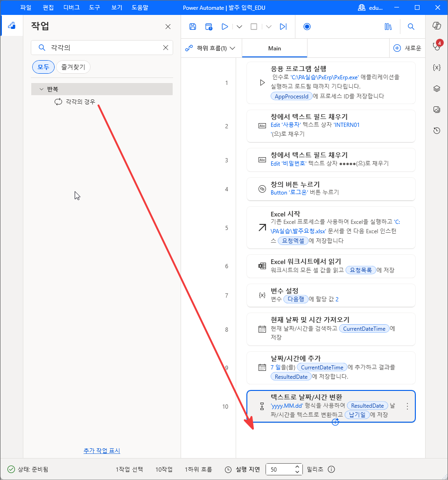Open the 도움말 menu
Image resolution: width=448 pixels, height=480 pixels.
point(140,7)
